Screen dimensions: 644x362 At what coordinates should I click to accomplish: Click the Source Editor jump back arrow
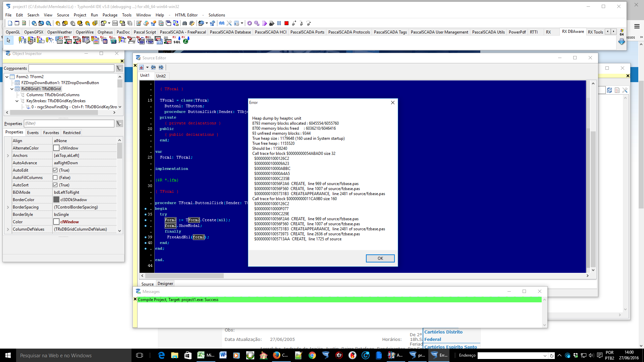coord(153,67)
